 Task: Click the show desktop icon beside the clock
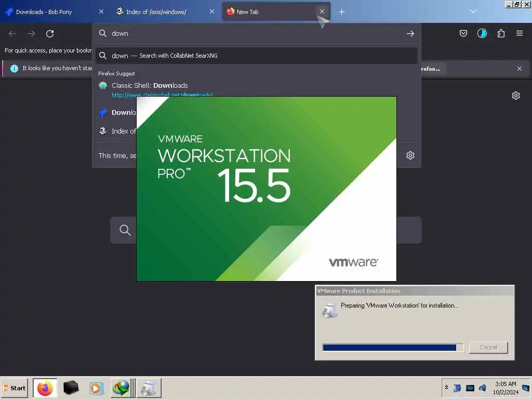[526, 388]
